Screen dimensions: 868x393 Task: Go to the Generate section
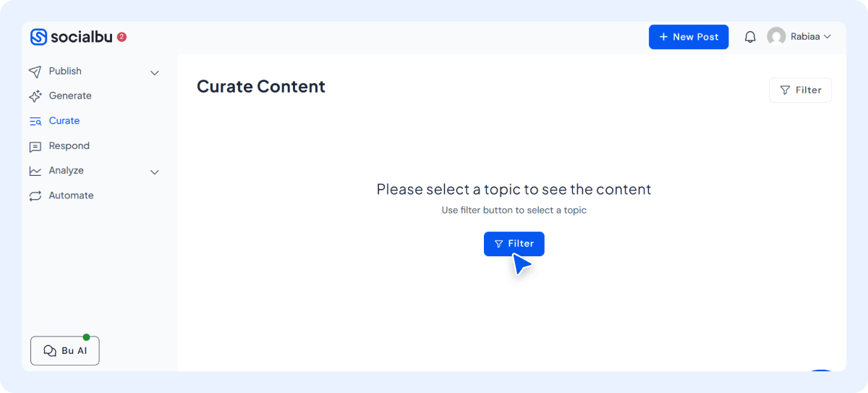[x=70, y=96]
